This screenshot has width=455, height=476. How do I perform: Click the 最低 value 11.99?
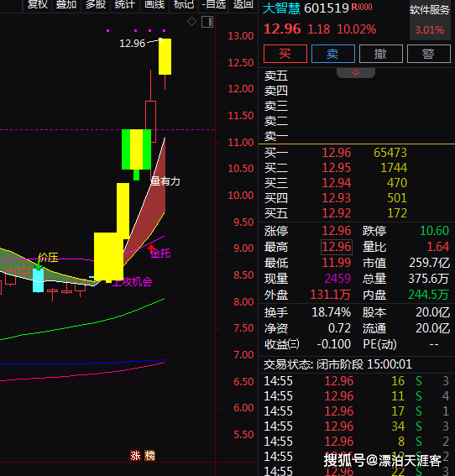pyautogui.click(x=337, y=263)
